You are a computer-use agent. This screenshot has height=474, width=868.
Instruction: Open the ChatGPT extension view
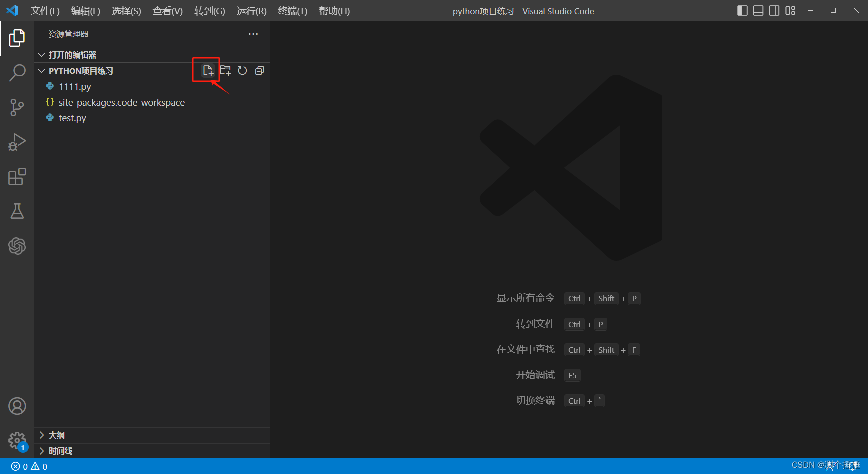pyautogui.click(x=17, y=246)
